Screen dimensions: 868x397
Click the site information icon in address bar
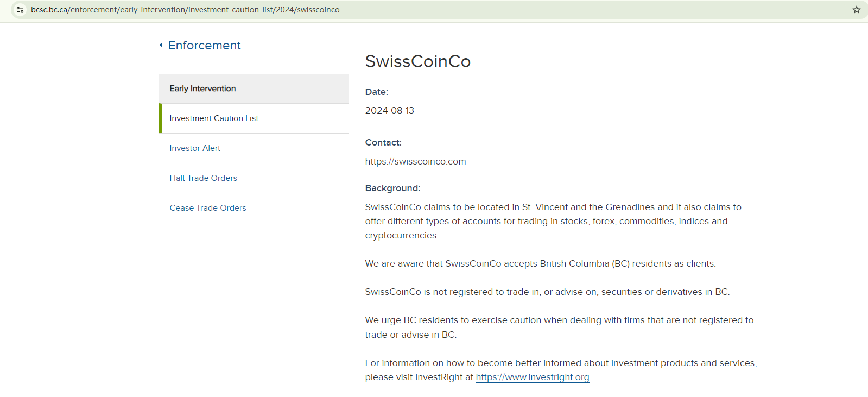pyautogui.click(x=20, y=10)
